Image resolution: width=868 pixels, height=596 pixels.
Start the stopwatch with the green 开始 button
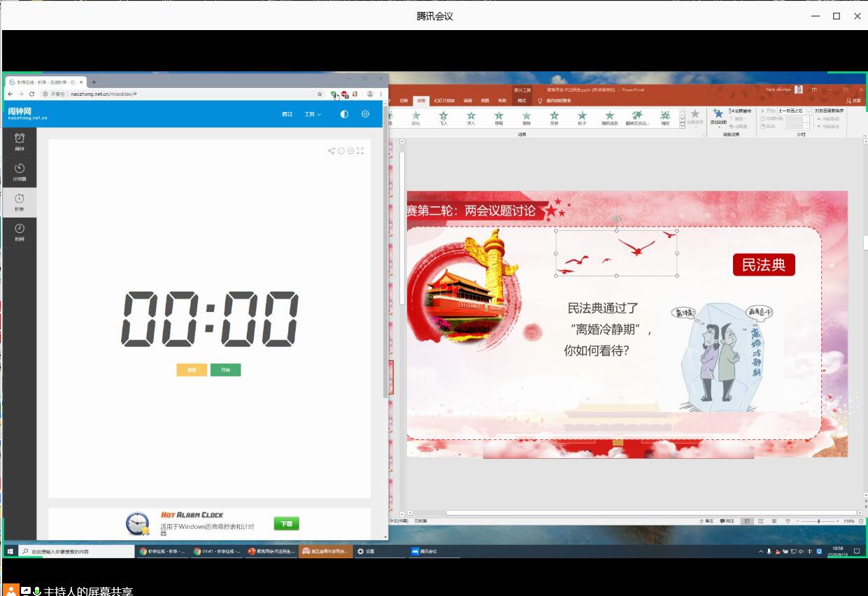[225, 370]
